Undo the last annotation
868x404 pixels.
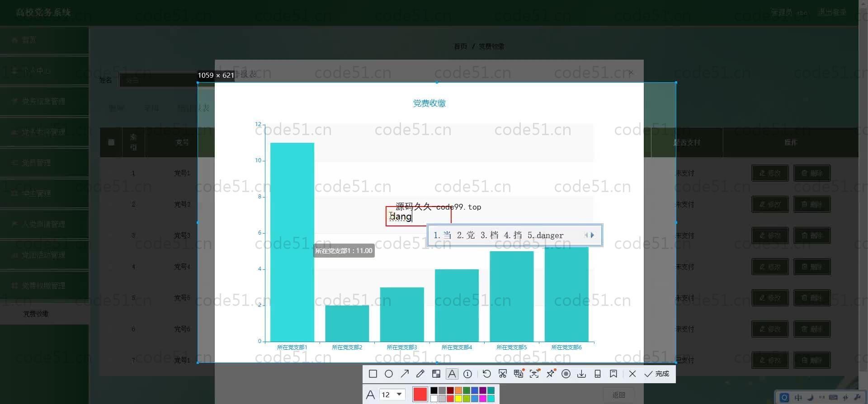click(x=486, y=374)
